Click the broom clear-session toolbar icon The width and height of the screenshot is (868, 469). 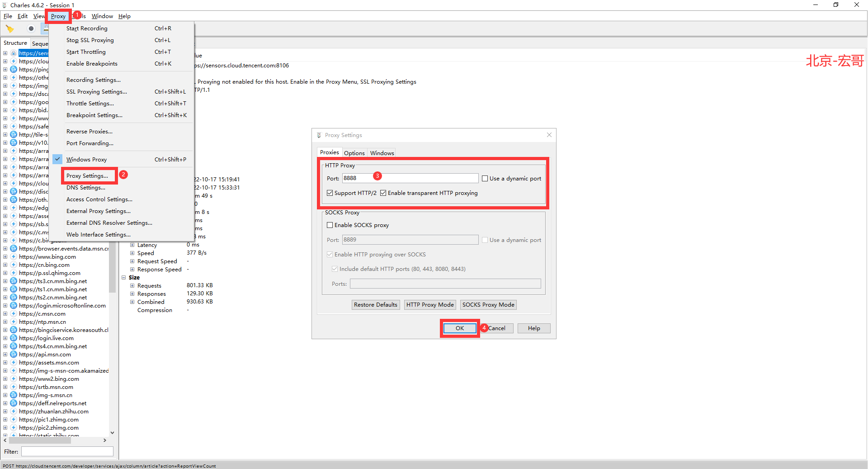pyautogui.click(x=9, y=28)
